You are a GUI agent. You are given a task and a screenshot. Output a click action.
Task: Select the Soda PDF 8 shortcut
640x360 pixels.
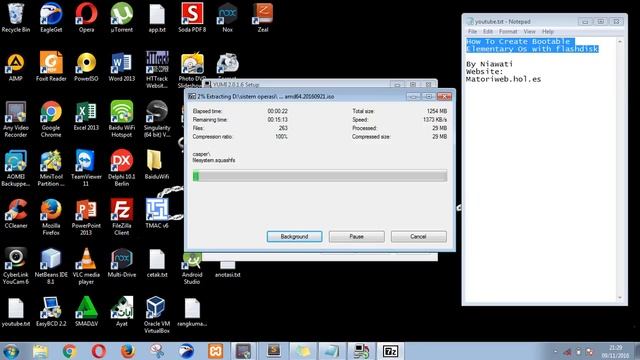[x=192, y=18]
